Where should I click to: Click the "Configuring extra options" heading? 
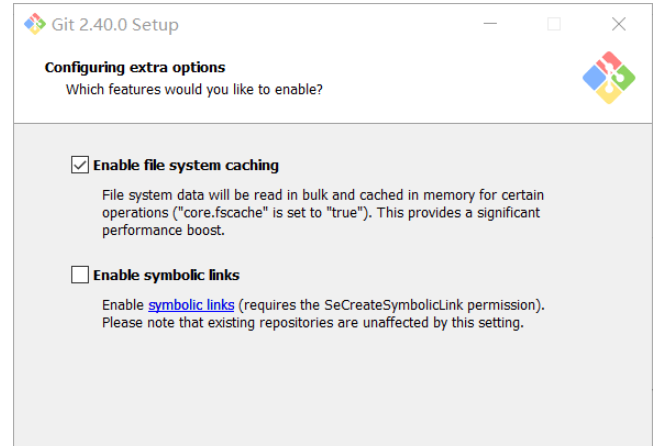tap(135, 68)
